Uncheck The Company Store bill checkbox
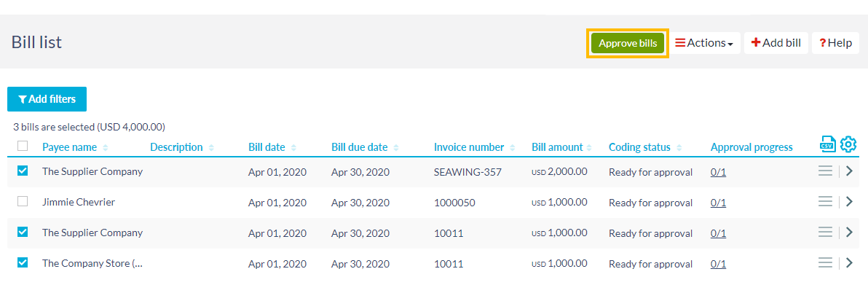Screen dimensions: 868x285 [23, 263]
